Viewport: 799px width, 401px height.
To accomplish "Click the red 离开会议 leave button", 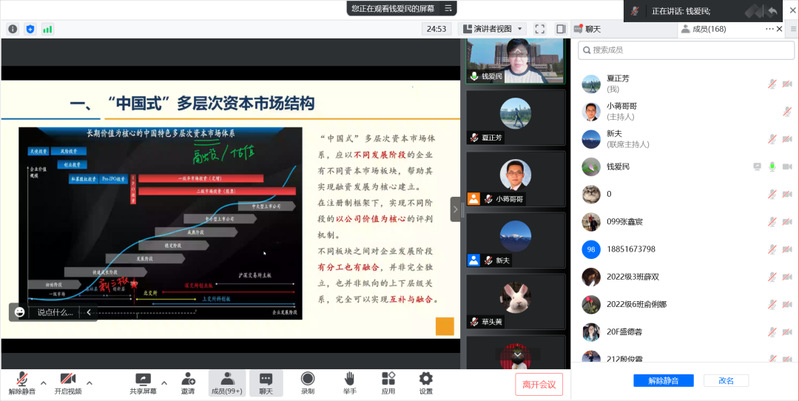I will (x=541, y=384).
